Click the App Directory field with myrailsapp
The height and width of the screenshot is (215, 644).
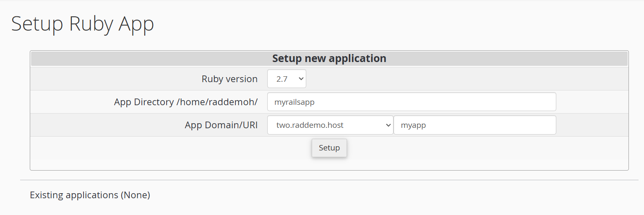pyautogui.click(x=412, y=102)
